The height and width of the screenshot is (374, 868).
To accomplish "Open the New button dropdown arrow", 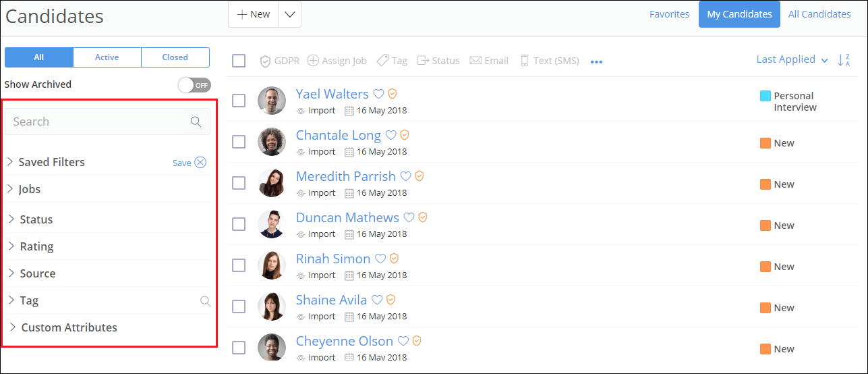I will click(x=290, y=14).
